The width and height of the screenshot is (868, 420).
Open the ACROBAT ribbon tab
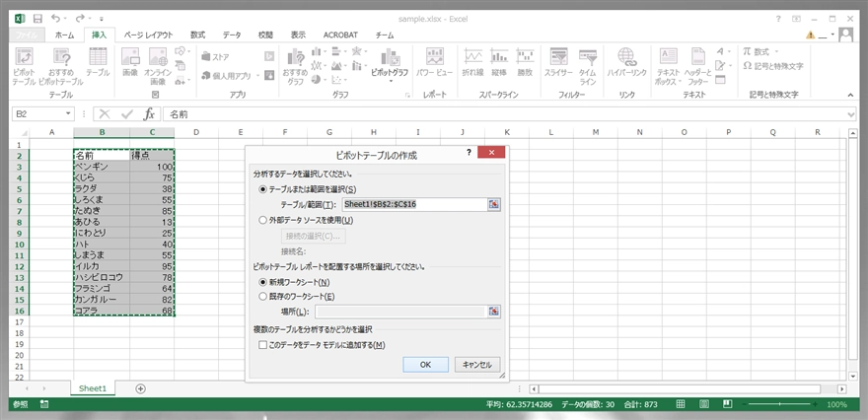coord(340,35)
